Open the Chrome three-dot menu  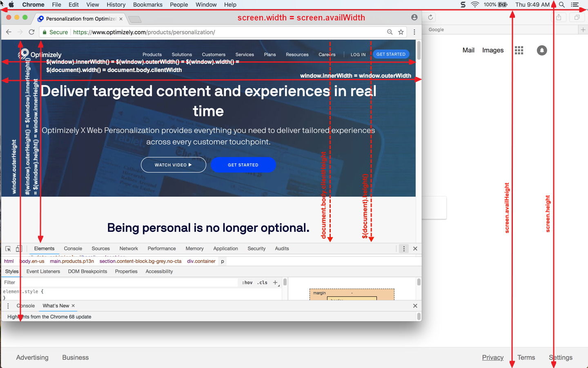pyautogui.click(x=414, y=32)
